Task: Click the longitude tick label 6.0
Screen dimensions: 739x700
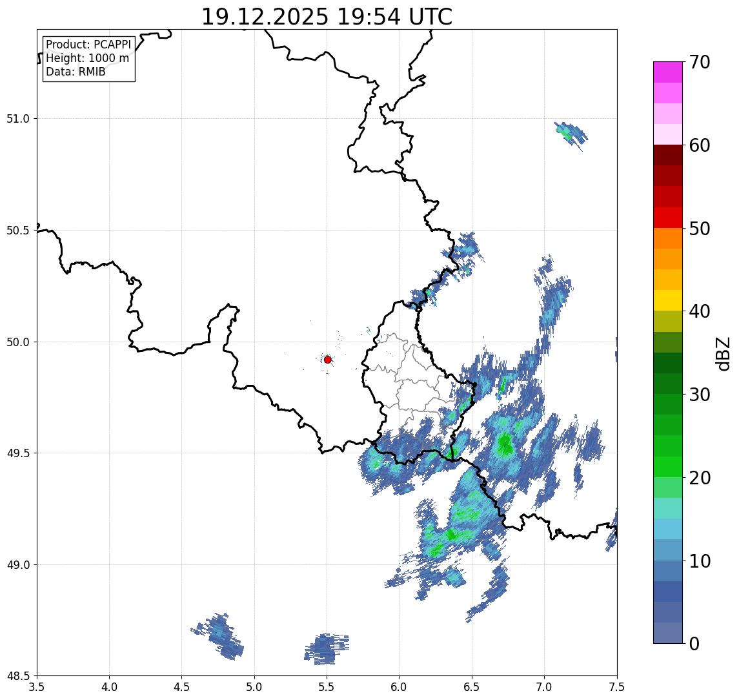Action: coord(400,687)
